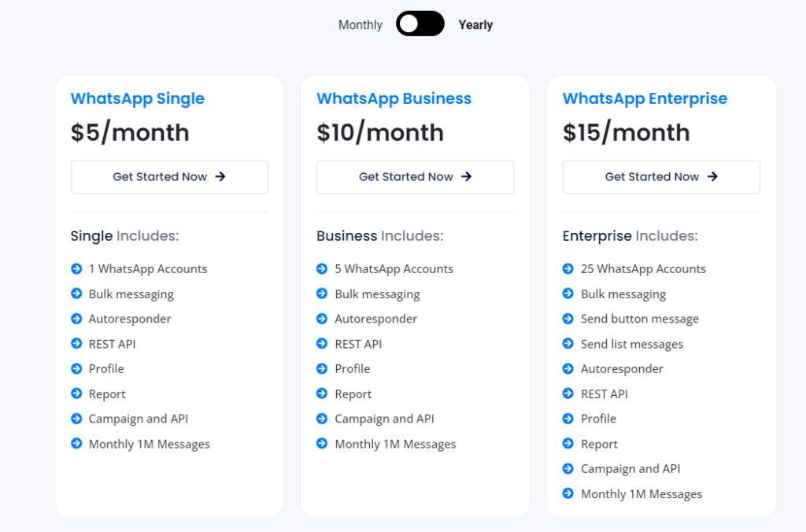Click the arrow icon by Single plan REST API
The image size is (806, 532).
tap(76, 344)
